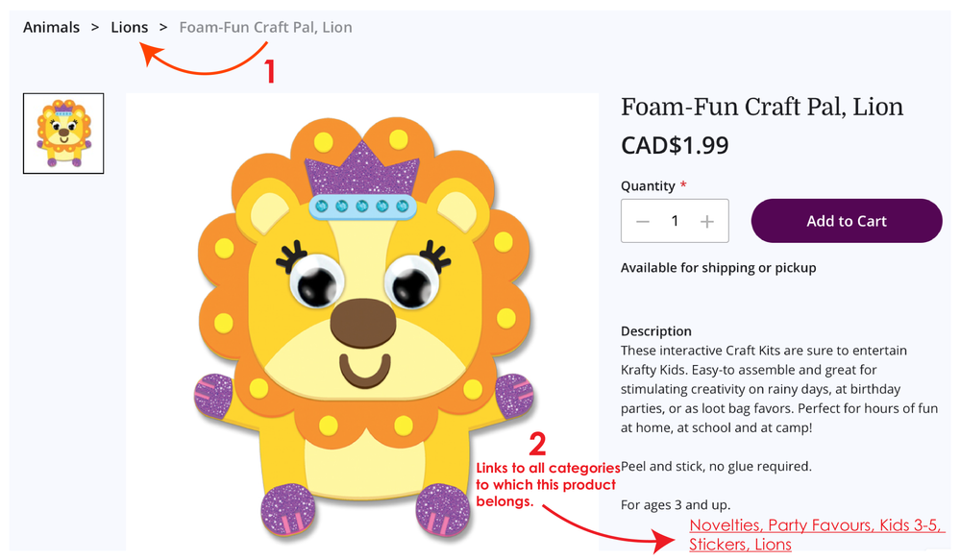960x560 pixels.
Task: Open the underlined Lions category link
Action: (773, 545)
